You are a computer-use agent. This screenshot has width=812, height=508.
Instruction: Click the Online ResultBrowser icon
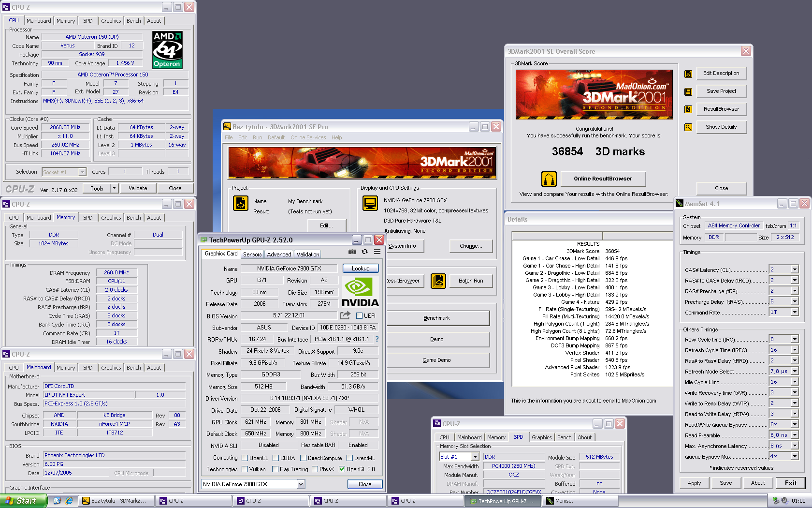pyautogui.click(x=549, y=179)
